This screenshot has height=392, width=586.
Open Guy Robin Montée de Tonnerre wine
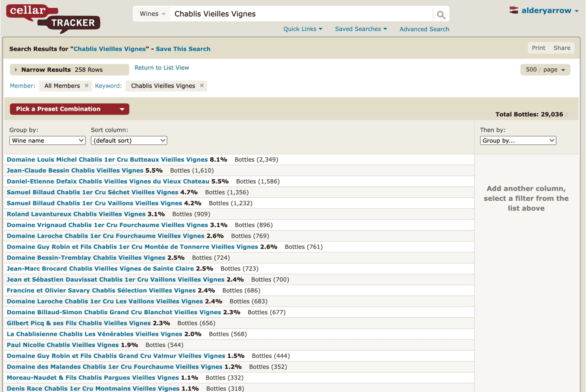[x=132, y=247]
